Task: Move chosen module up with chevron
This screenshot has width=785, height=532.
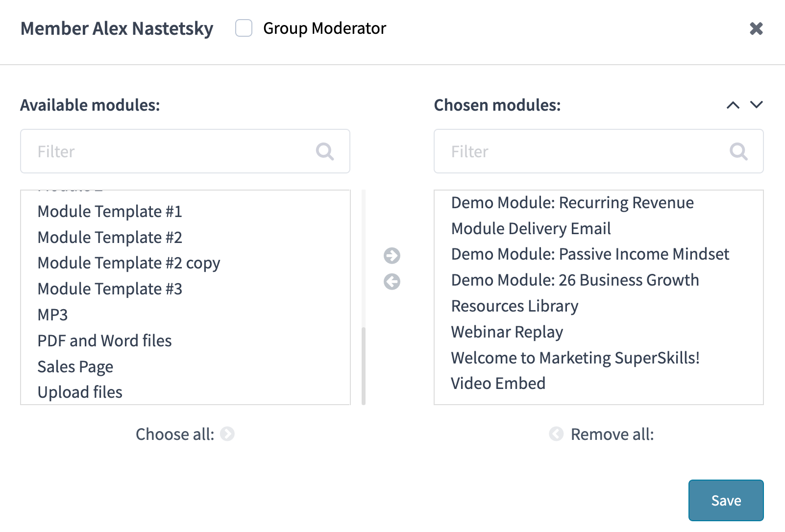Action: pyautogui.click(x=733, y=105)
